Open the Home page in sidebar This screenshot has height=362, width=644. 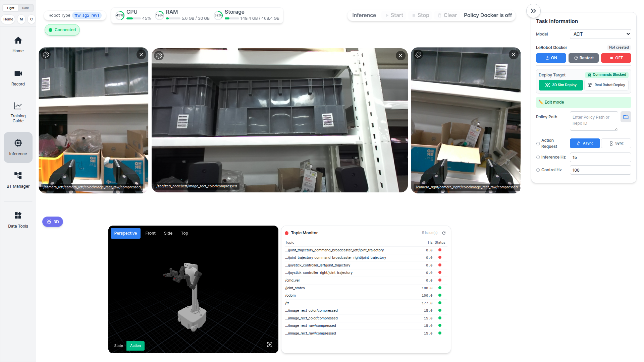coord(18,45)
